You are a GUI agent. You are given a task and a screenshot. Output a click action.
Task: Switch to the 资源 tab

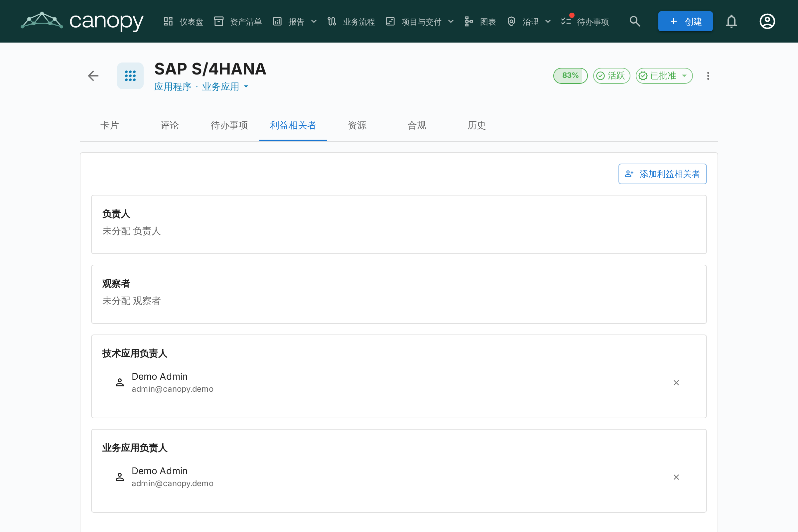tap(357, 125)
